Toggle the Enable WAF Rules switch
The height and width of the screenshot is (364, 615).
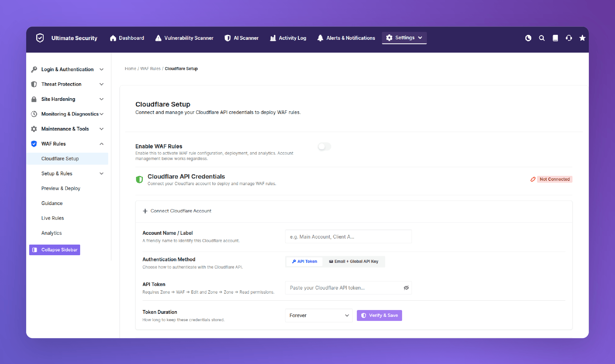pos(324,147)
